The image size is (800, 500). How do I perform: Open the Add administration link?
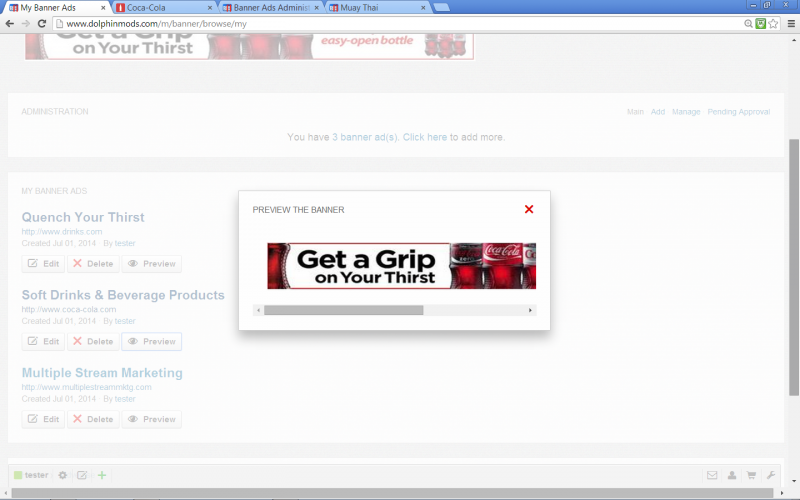(658, 112)
